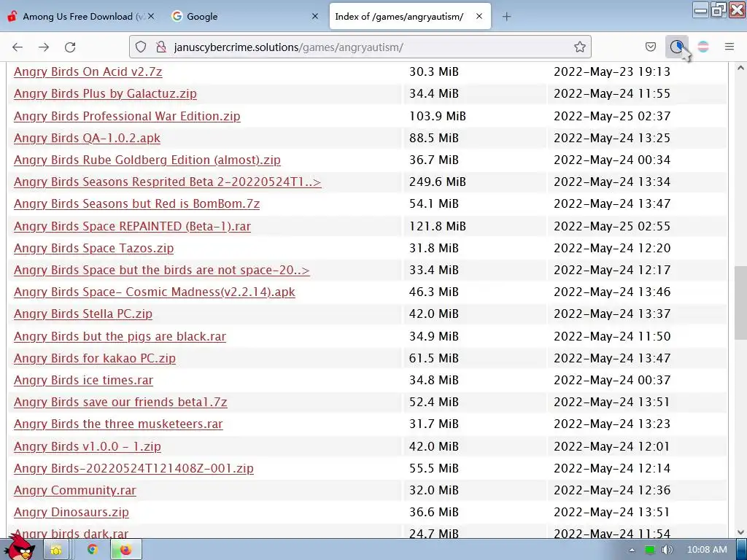The width and height of the screenshot is (747, 560).
Task: Show hidden tray icons arrow
Action: (632, 550)
